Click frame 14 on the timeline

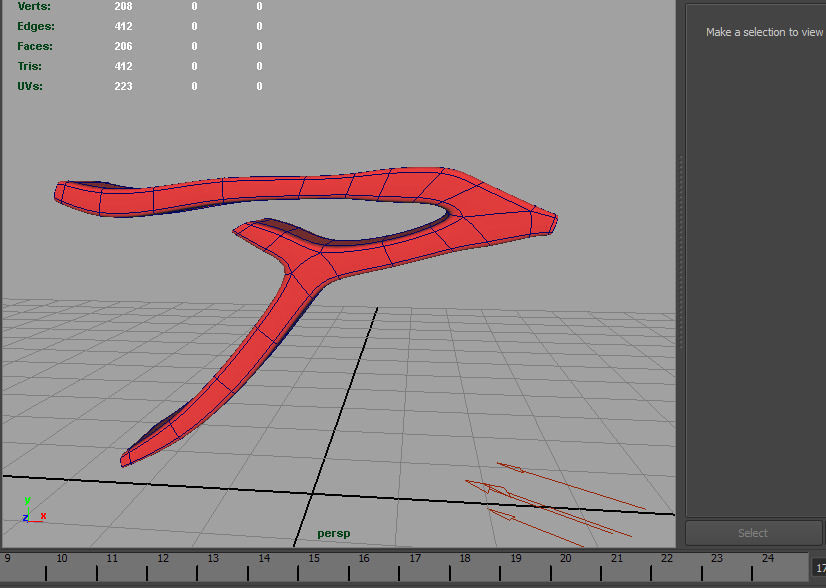(x=263, y=557)
